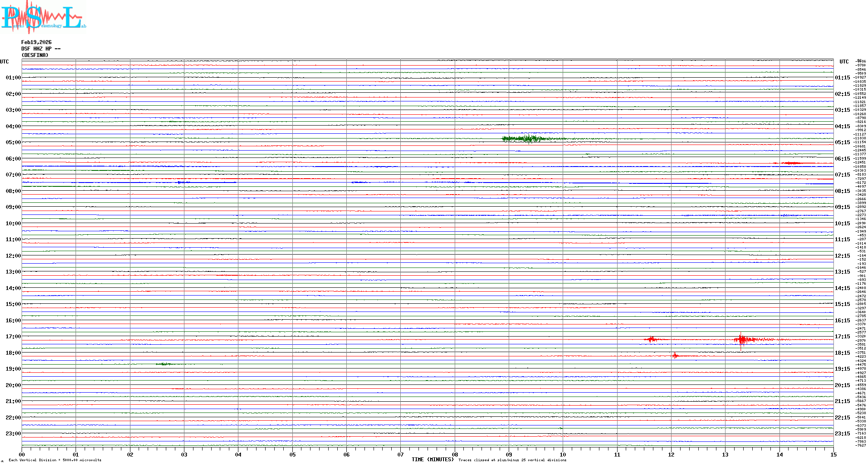The height and width of the screenshot is (466, 868).
Task: Click the 05:00 UTC label on left axis
Action: [x=13, y=142]
